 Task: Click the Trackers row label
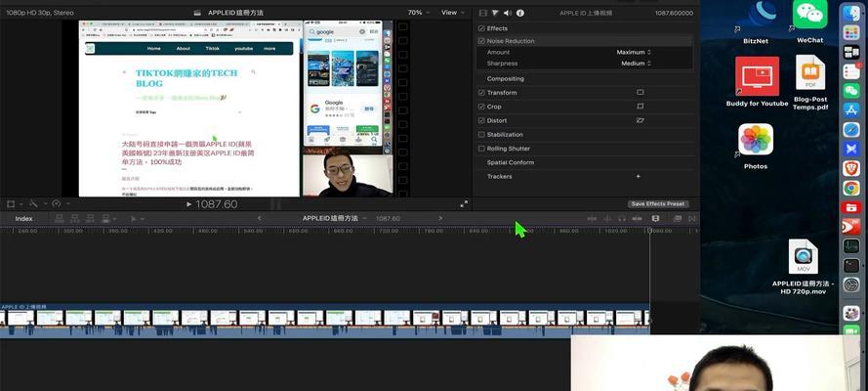[499, 176]
